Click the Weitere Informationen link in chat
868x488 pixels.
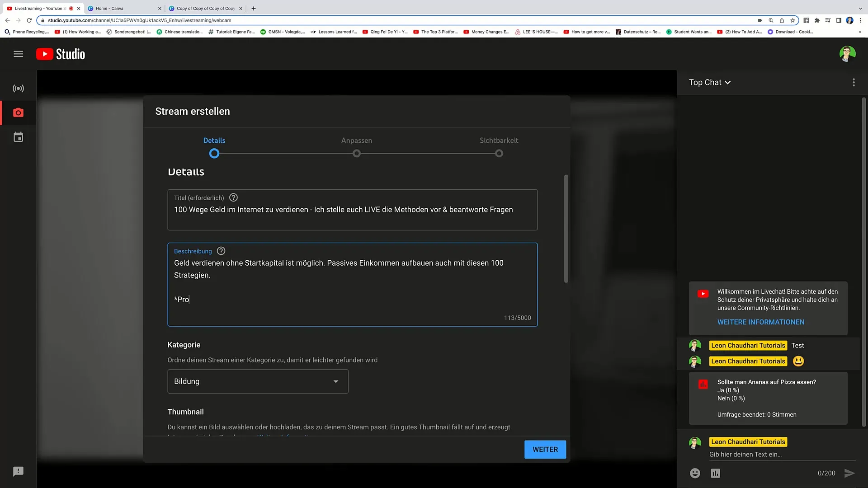(761, 322)
